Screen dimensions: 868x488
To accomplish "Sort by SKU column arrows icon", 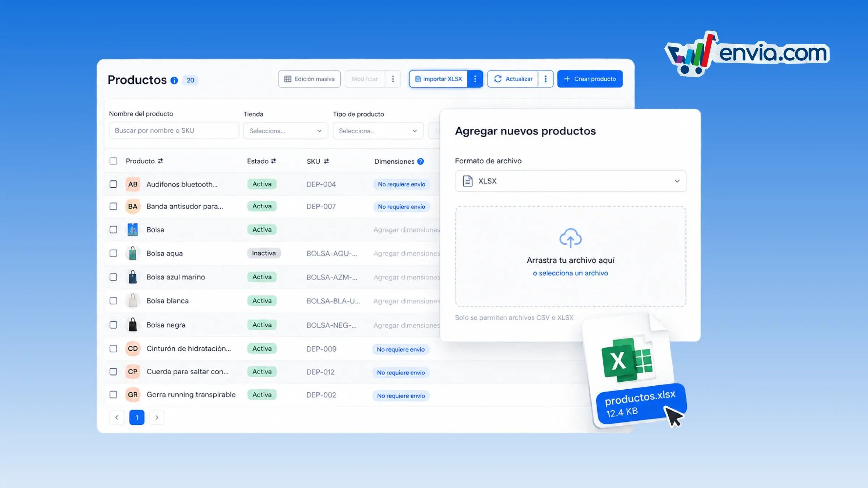I will (326, 162).
